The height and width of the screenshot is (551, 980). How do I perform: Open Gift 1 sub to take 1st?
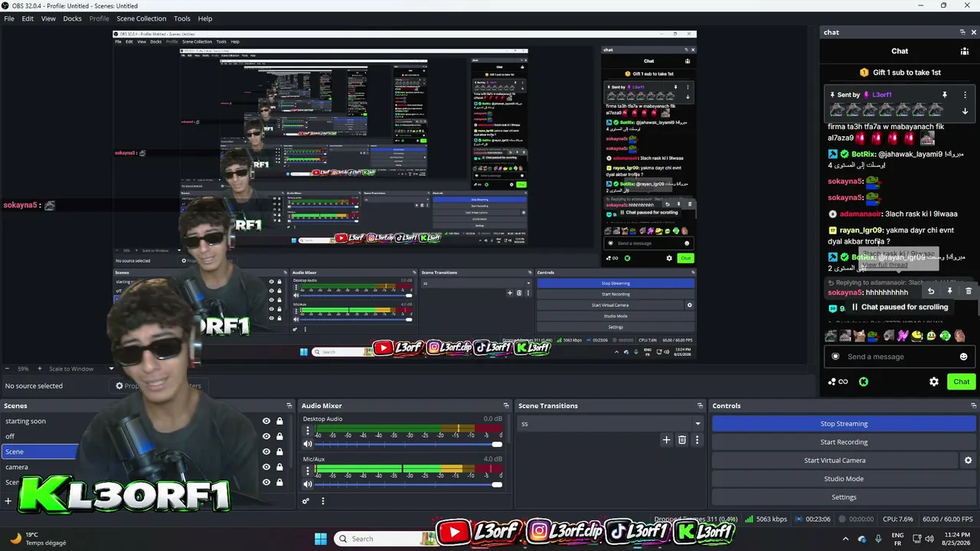tap(900, 73)
